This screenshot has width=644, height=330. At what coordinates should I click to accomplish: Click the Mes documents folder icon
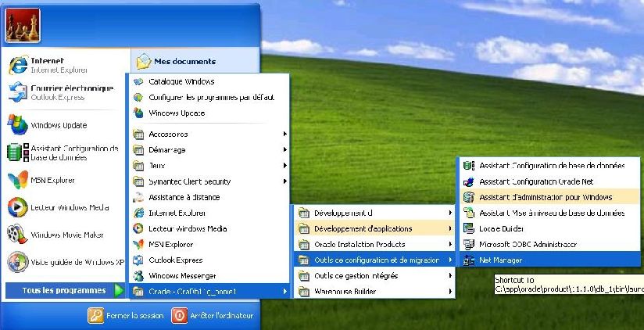(144, 61)
